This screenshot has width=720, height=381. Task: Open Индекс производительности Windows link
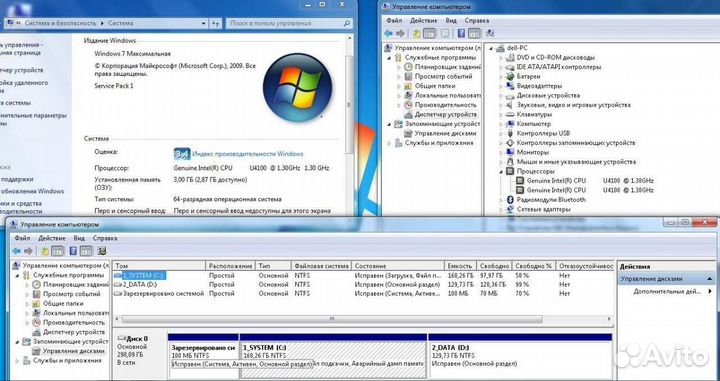click(248, 154)
